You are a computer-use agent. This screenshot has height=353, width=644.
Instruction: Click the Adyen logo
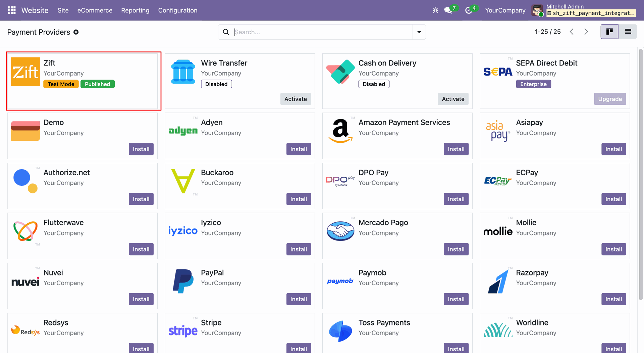(x=183, y=131)
